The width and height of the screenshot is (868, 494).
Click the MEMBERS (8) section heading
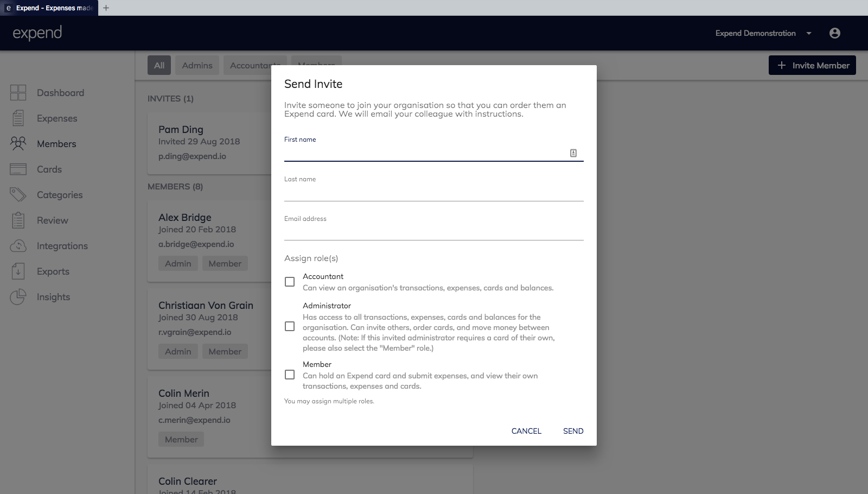coord(175,187)
